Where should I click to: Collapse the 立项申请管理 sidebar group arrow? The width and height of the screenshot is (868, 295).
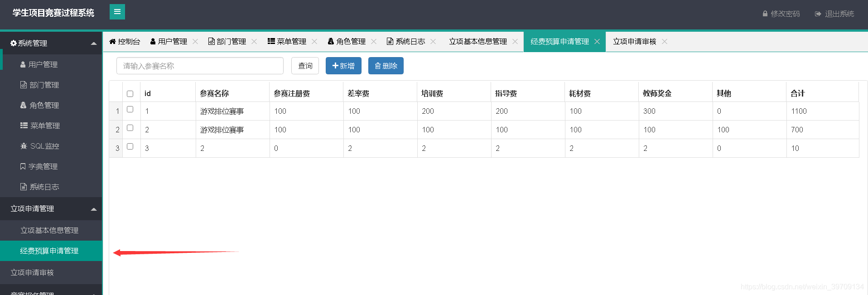94,209
